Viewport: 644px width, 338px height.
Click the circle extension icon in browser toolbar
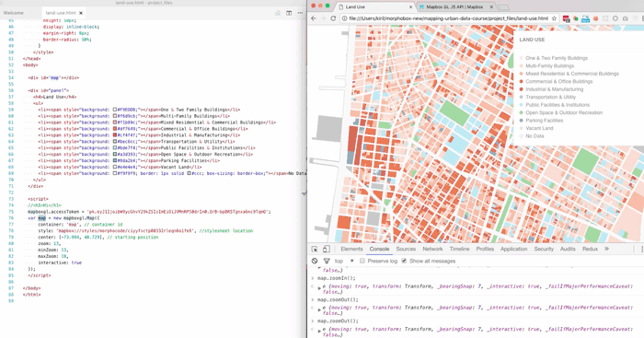point(615,18)
